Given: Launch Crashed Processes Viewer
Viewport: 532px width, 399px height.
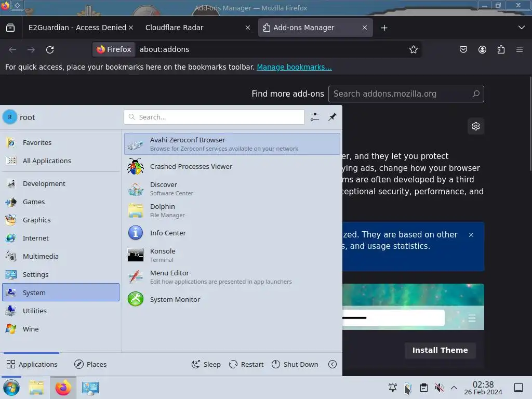Looking at the screenshot, I should [x=232, y=167].
